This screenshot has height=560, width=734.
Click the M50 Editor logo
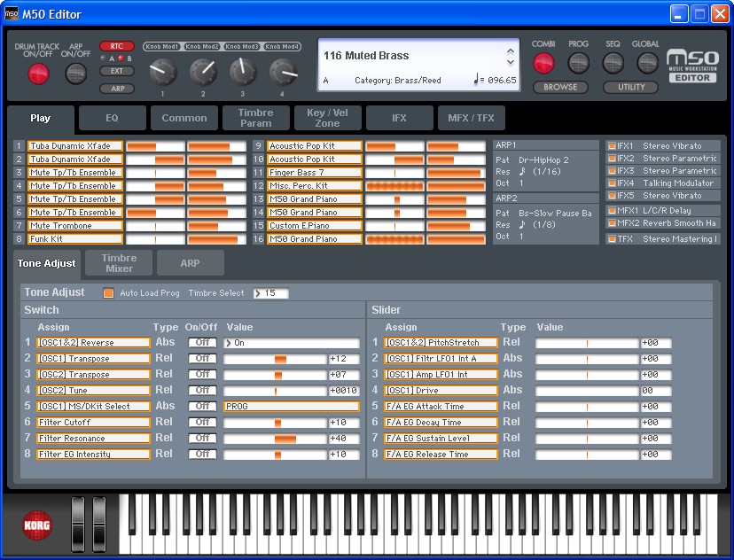[692, 66]
